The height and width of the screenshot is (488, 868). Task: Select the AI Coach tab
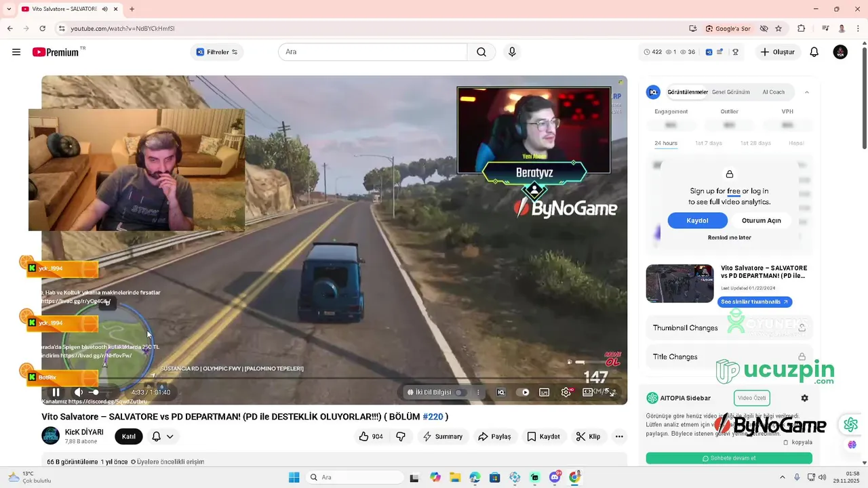tap(774, 92)
